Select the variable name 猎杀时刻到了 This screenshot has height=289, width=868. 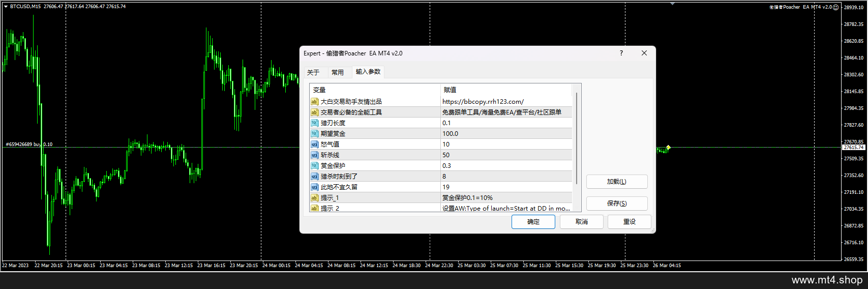pyautogui.click(x=339, y=177)
